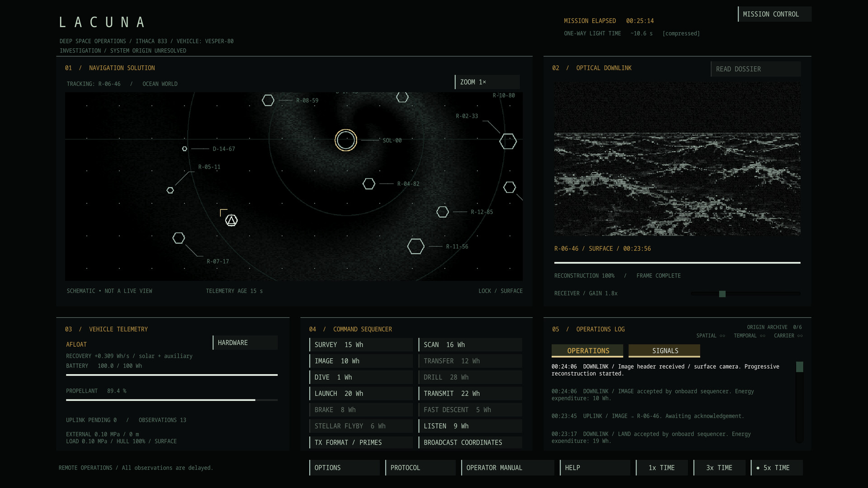Image resolution: width=868 pixels, height=488 pixels.
Task: Select the R-05-11 small hexagon marker
Action: (x=170, y=190)
